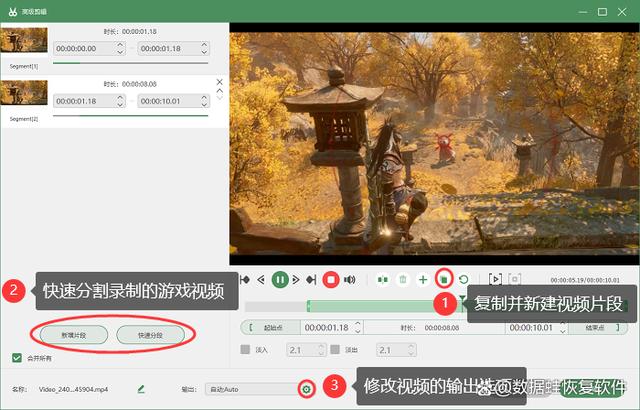The width and height of the screenshot is (640, 410).
Task: Enable the fade-in (淡入) checkbox
Action: (245, 350)
